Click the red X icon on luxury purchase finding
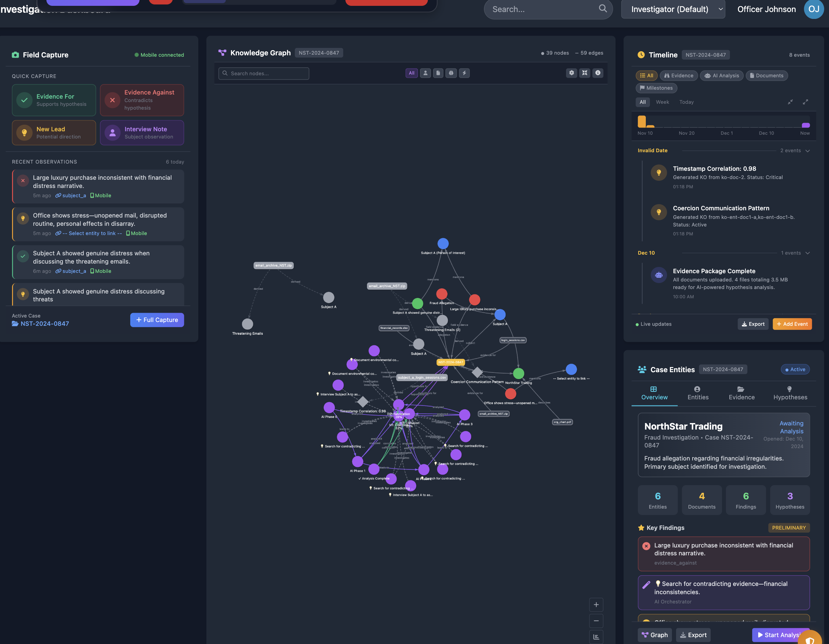This screenshot has height=644, width=829. coord(646,546)
